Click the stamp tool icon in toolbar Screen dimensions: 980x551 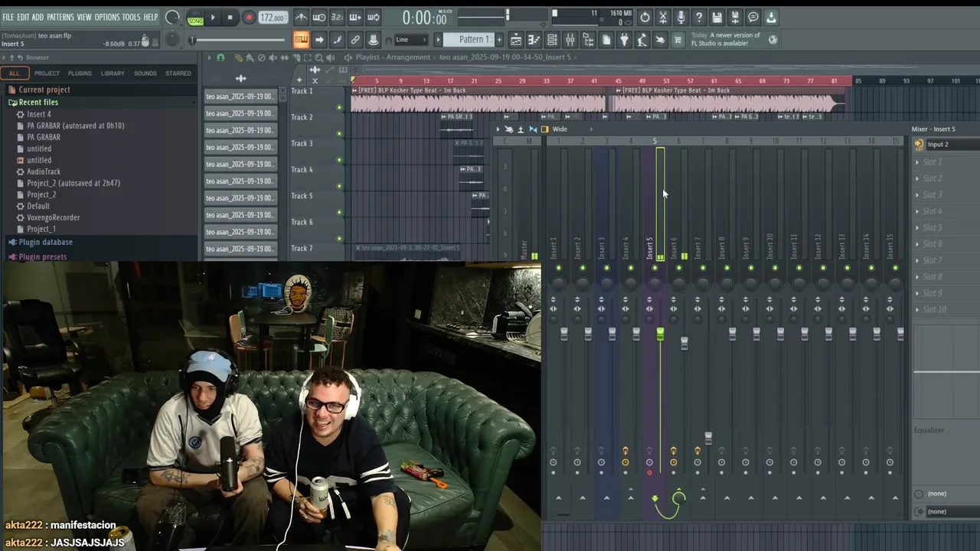(x=374, y=40)
